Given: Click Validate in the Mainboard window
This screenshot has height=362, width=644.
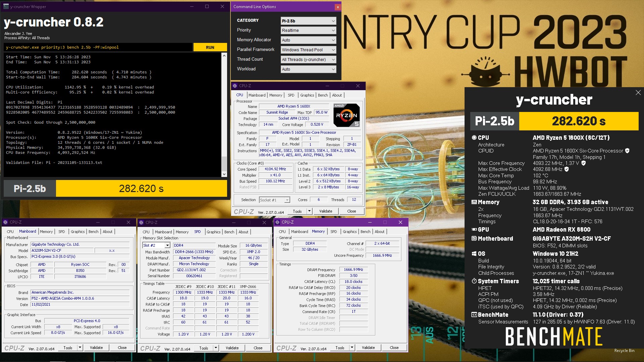Looking at the screenshot, I should tap(96, 348).
